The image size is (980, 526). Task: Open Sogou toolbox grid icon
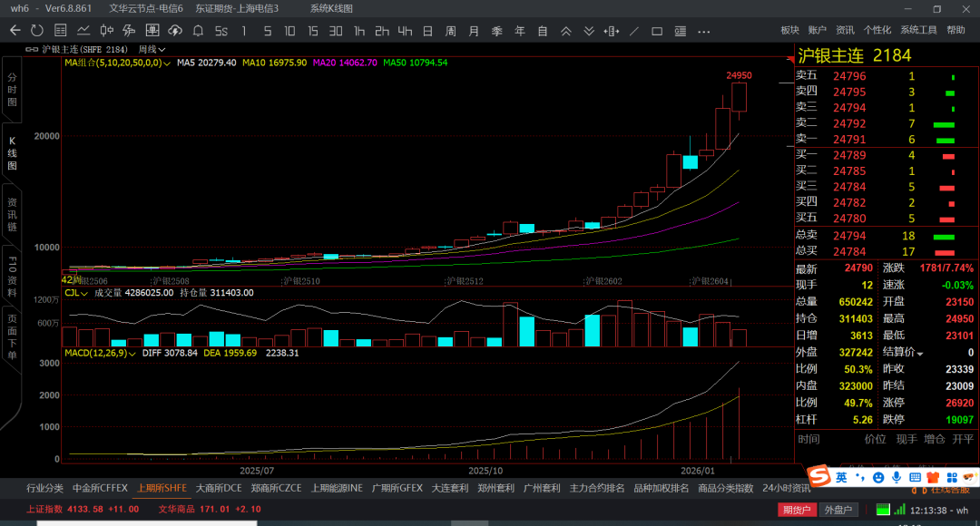pyautogui.click(x=952, y=478)
